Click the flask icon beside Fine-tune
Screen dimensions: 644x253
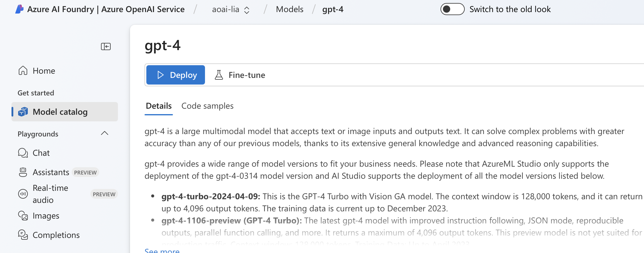coord(219,75)
